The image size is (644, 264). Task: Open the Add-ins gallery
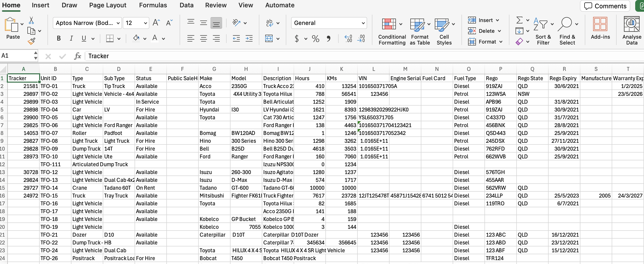coord(600,28)
